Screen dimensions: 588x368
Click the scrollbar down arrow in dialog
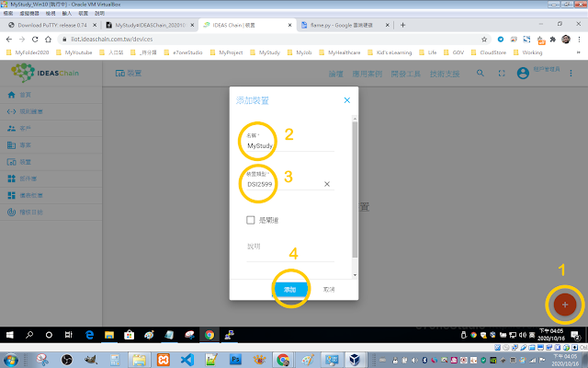[355, 275]
